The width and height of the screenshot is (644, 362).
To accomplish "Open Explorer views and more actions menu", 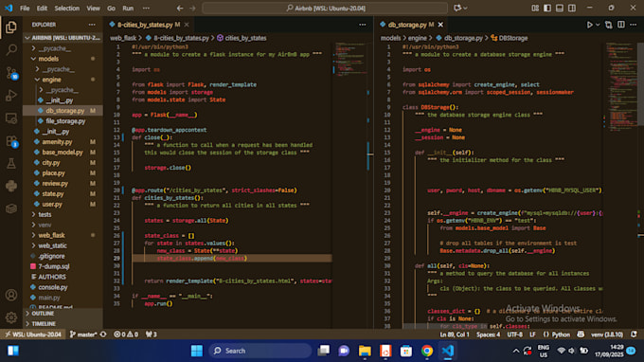I will pyautogui.click(x=92, y=25).
